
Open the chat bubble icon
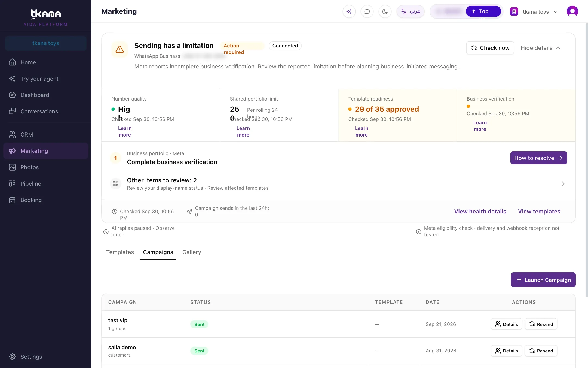[367, 11]
